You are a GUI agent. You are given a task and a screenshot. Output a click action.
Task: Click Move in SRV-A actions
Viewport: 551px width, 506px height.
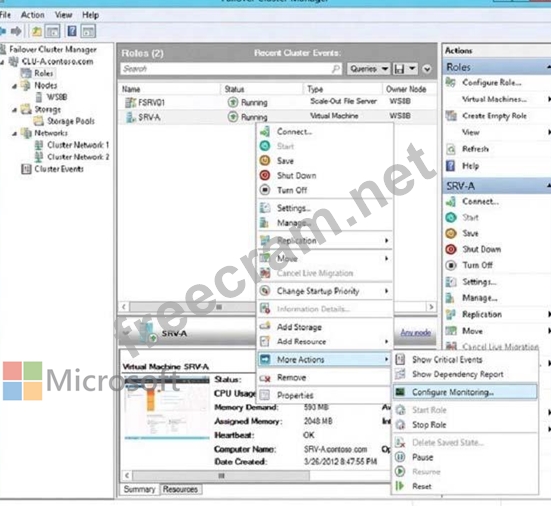472,331
